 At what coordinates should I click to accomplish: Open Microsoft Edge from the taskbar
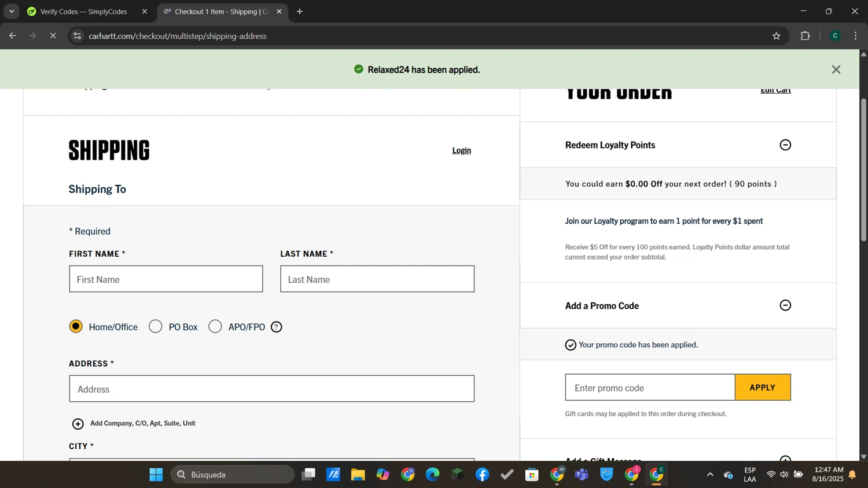click(x=433, y=475)
